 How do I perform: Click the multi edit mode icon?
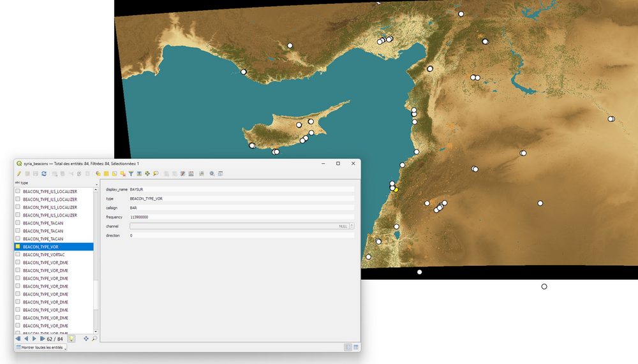(x=27, y=173)
